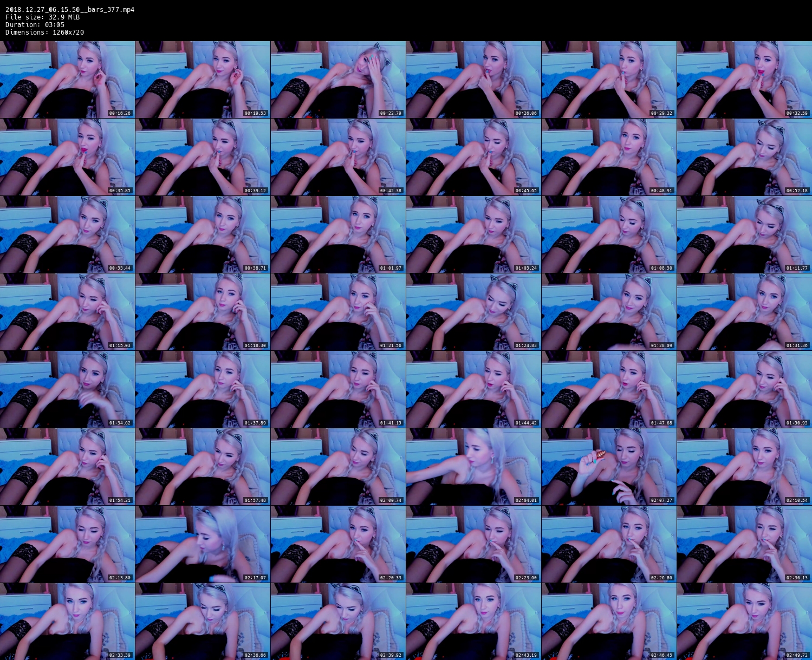View the thumbnail labeled 00:52.18
The image size is (812, 660).
[744, 157]
